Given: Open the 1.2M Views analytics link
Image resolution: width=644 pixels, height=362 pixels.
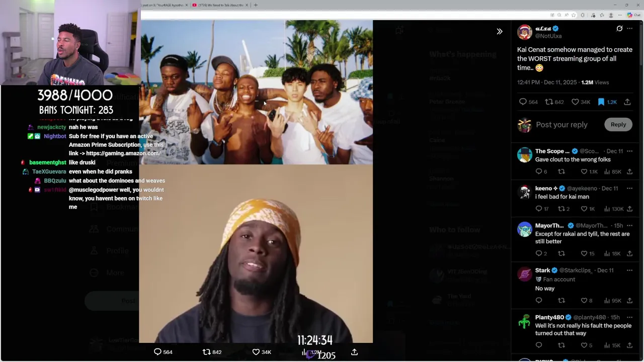Looking at the screenshot, I should [595, 82].
